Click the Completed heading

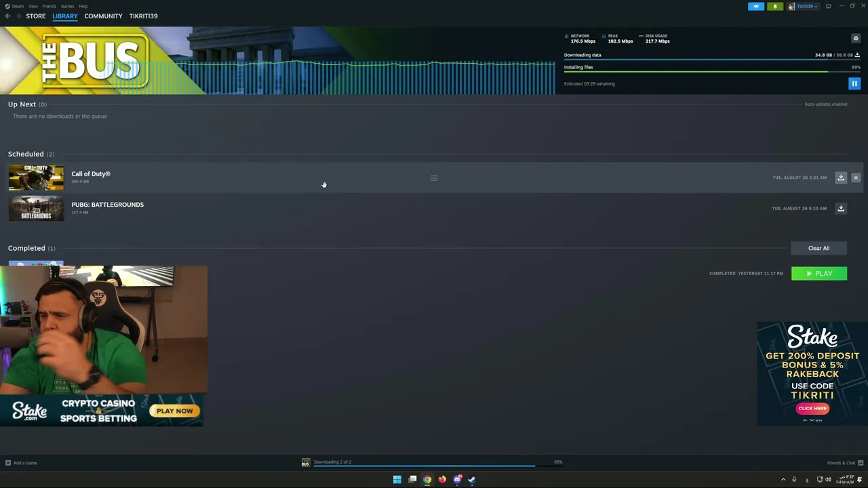point(26,248)
